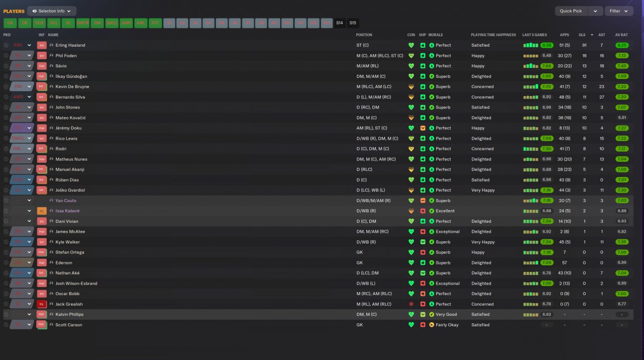The image size is (644, 360).
Task: Toggle the picked checkmark for Scott Carson
Action: 6,325
